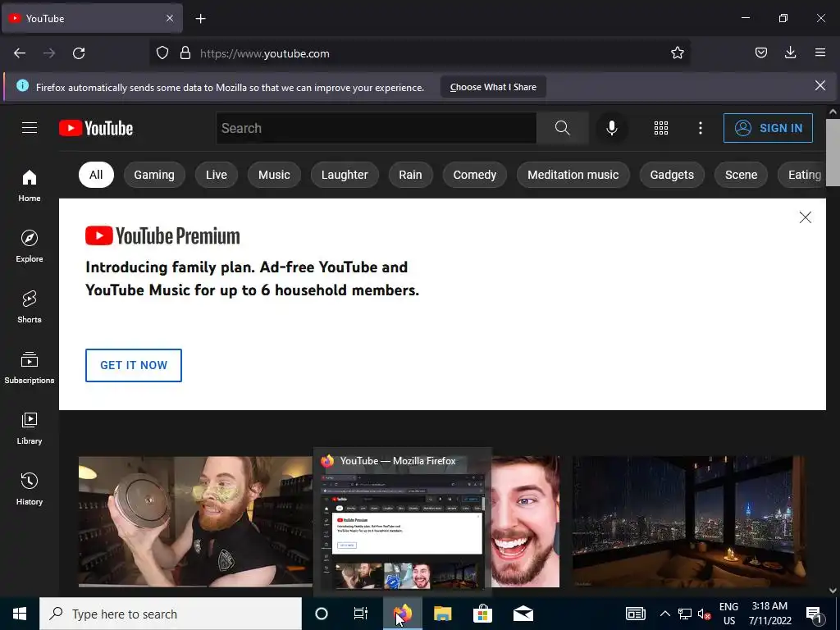Open the taskbar clock and date
Viewport: 840px width, 630px height.
click(x=769, y=614)
